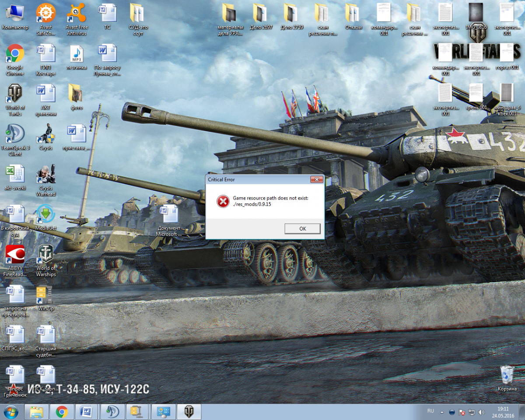Select the Crysis Warhead shortcut

click(x=46, y=181)
